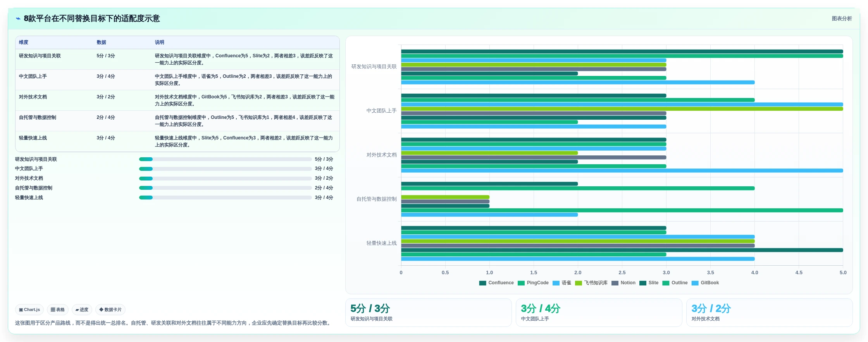
Task: Toggle the 语雀 legend item
Action: pos(562,283)
